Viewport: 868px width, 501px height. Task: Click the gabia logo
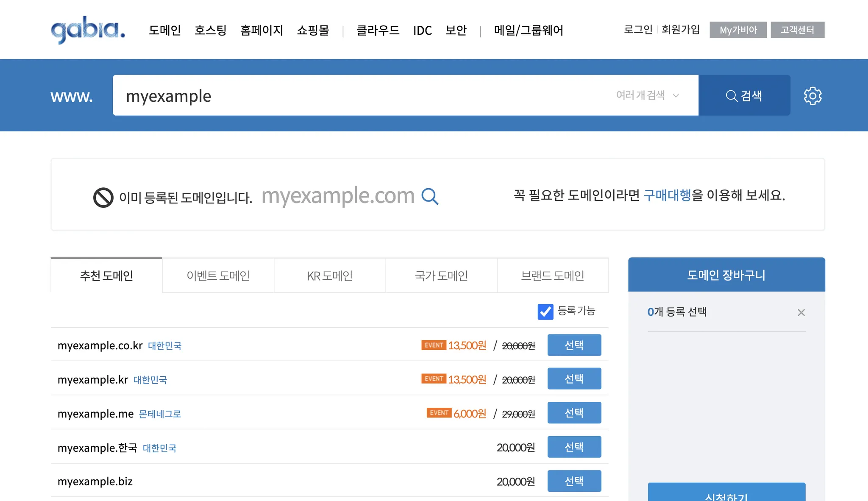(x=88, y=29)
